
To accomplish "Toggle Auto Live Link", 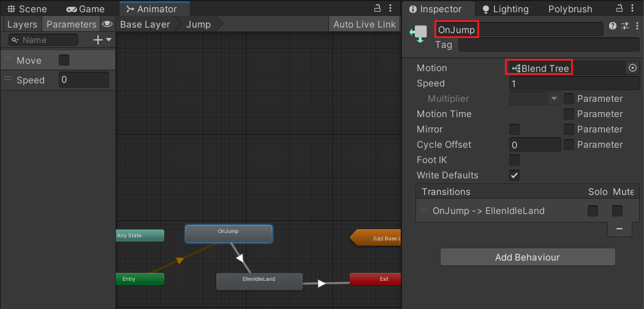I will (365, 25).
